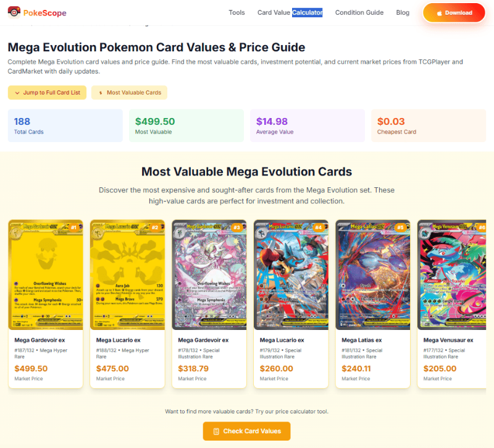Click the #2 rank badge on Mega Lucario card
This screenshot has height=448, width=494.
[155, 227]
